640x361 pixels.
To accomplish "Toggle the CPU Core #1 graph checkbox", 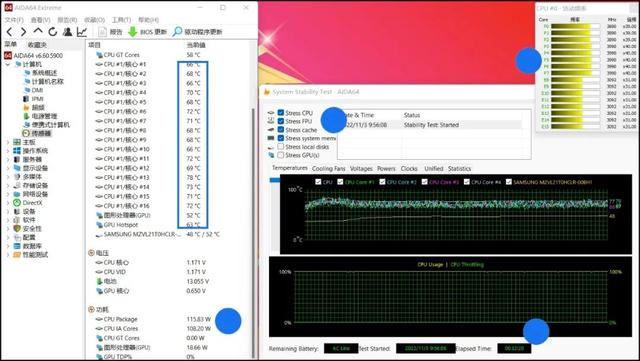I will point(340,182).
